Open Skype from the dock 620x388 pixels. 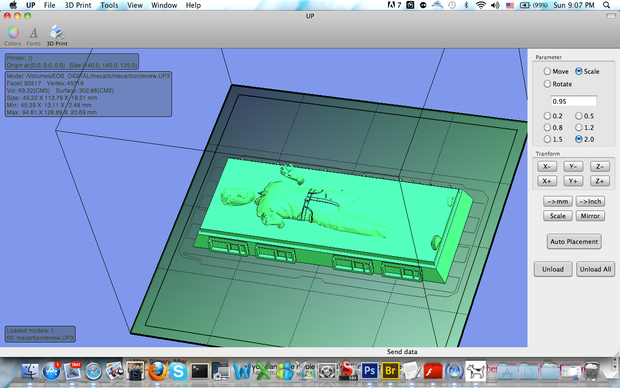[178, 371]
